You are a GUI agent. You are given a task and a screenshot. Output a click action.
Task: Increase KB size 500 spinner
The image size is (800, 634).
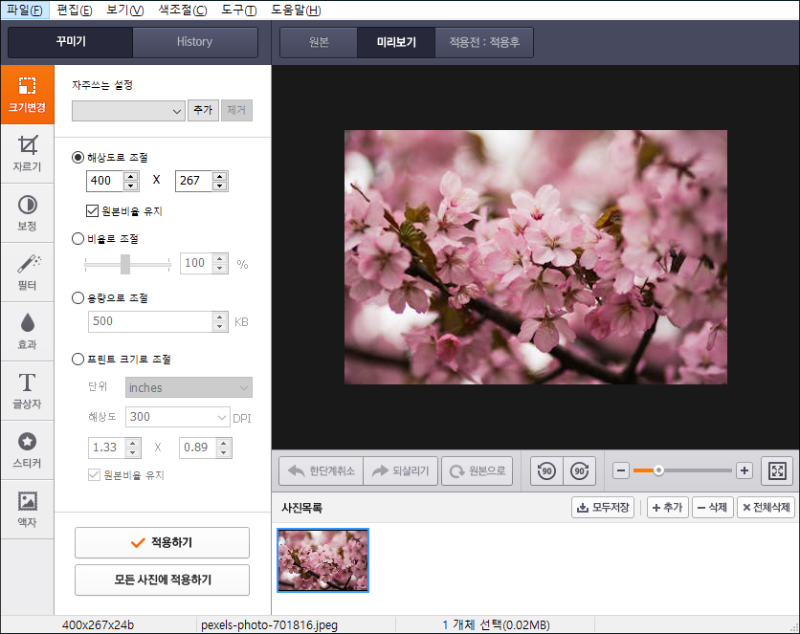[x=220, y=317]
